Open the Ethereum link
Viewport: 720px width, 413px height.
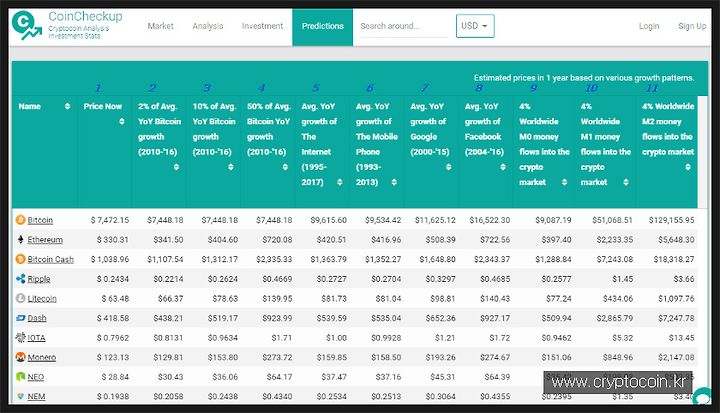tap(45, 240)
